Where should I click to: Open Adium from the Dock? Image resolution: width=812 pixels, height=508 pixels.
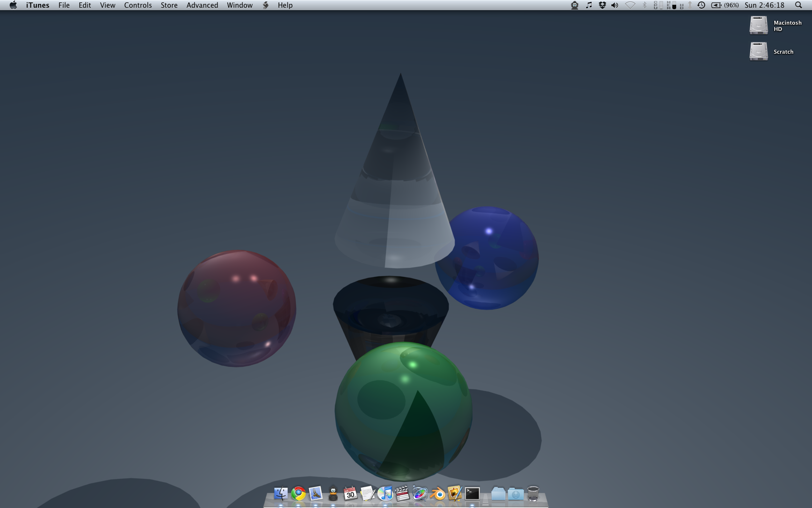tap(333, 493)
